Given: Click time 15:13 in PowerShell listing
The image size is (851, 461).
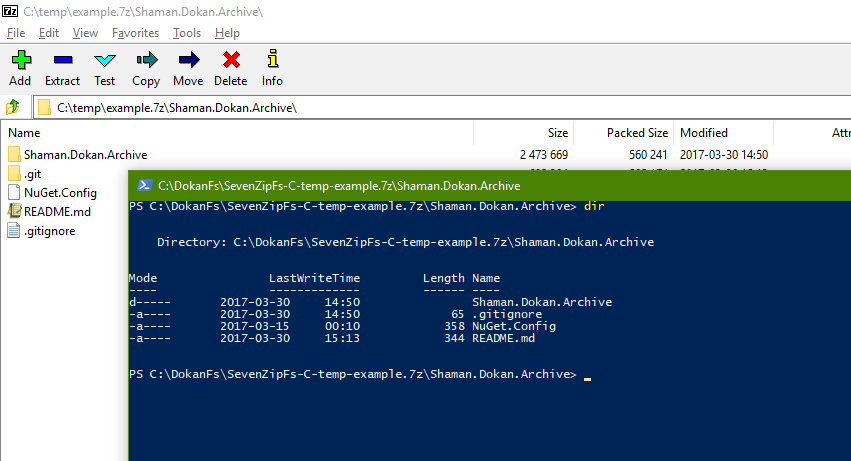Looking at the screenshot, I should click(x=342, y=338).
